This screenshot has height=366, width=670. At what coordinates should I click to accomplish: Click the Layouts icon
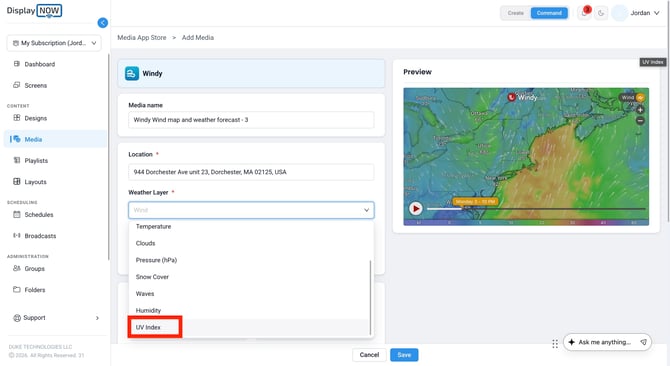pyautogui.click(x=17, y=182)
